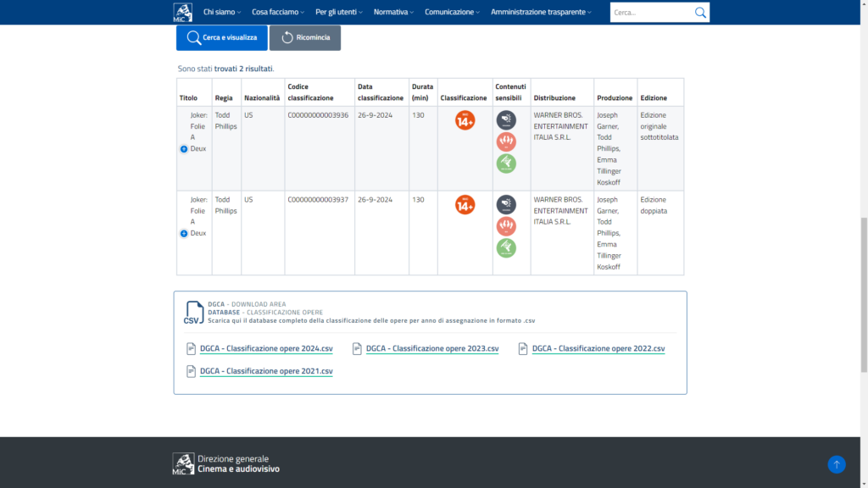Click the dark sensitive-content icon in the Edizione originale row
868x488 pixels.
(506, 120)
